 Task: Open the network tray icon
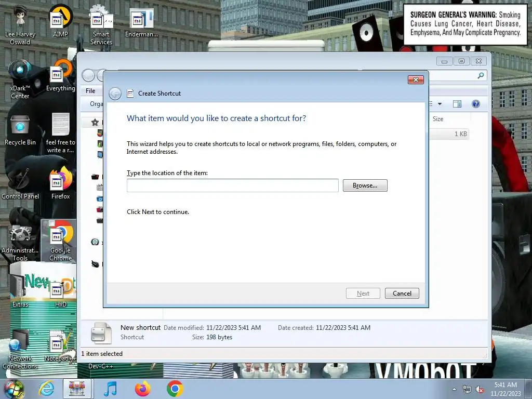click(467, 390)
